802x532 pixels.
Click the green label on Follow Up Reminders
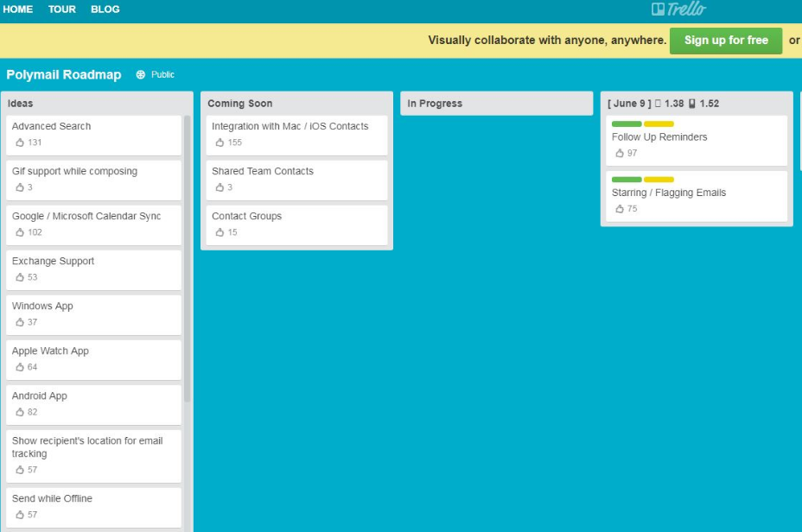pyautogui.click(x=627, y=123)
